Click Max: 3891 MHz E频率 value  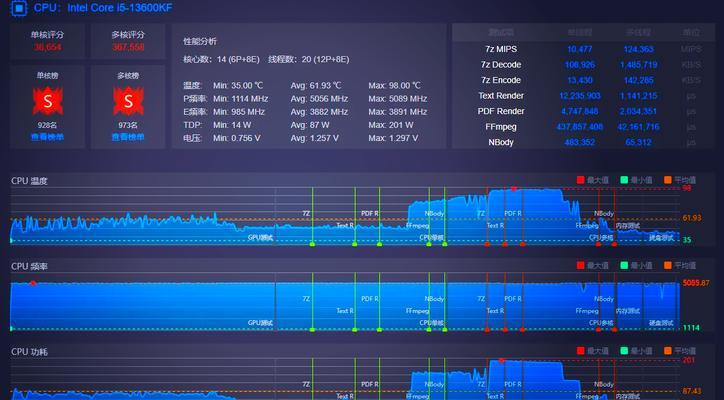click(398, 112)
